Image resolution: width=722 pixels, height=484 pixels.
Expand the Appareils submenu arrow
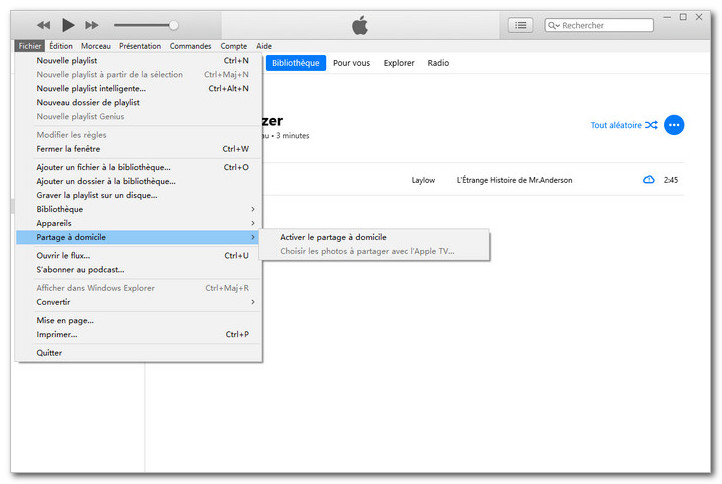pos(253,223)
